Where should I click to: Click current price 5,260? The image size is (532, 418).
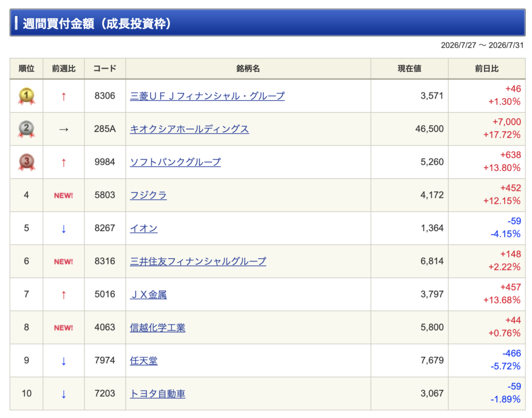coord(432,162)
